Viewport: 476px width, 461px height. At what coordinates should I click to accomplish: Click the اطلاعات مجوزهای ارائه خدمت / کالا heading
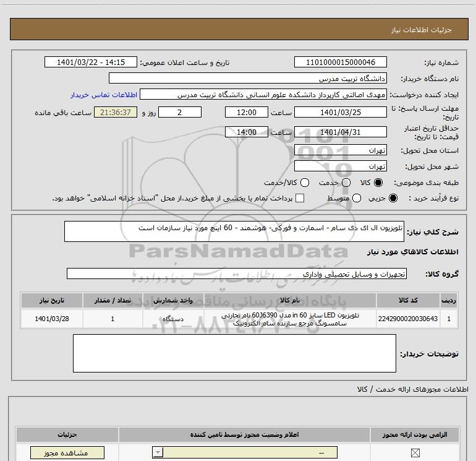click(x=413, y=389)
